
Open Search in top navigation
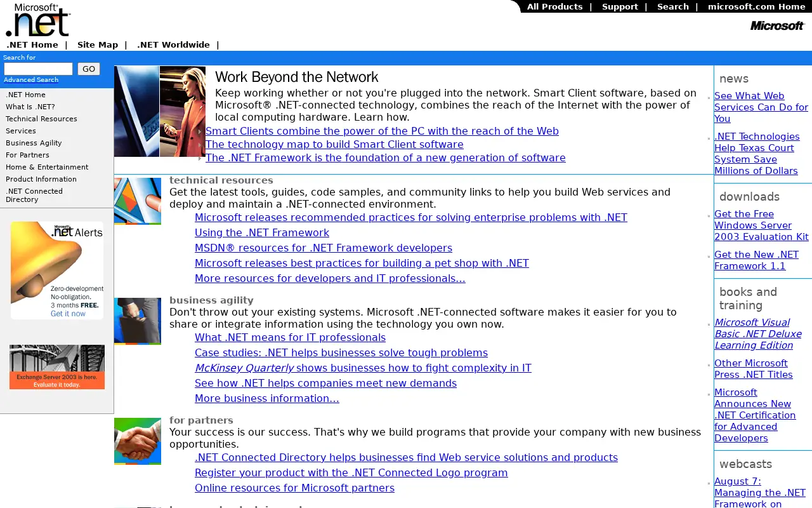tap(673, 6)
